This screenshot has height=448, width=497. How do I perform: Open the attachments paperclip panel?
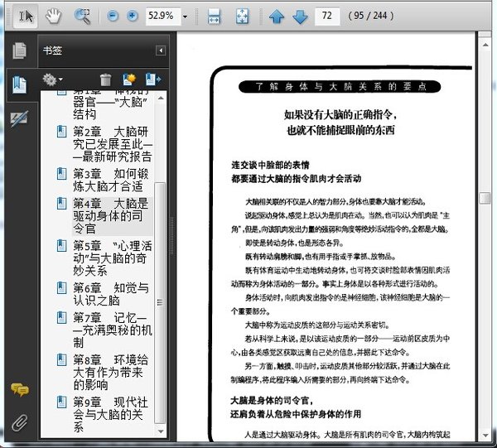tap(18, 422)
